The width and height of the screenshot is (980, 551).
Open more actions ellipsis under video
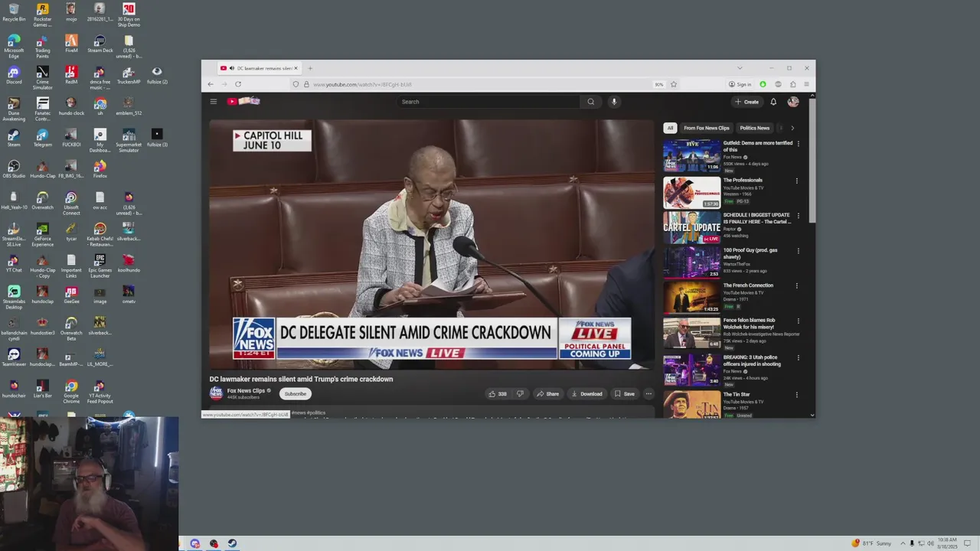click(648, 394)
